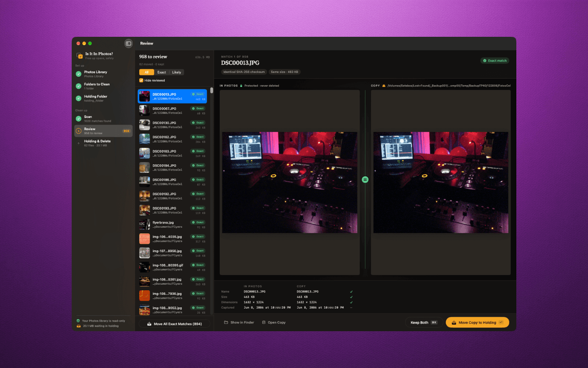Click the Copy preview image
This screenshot has width=588, height=368.
pos(441,182)
